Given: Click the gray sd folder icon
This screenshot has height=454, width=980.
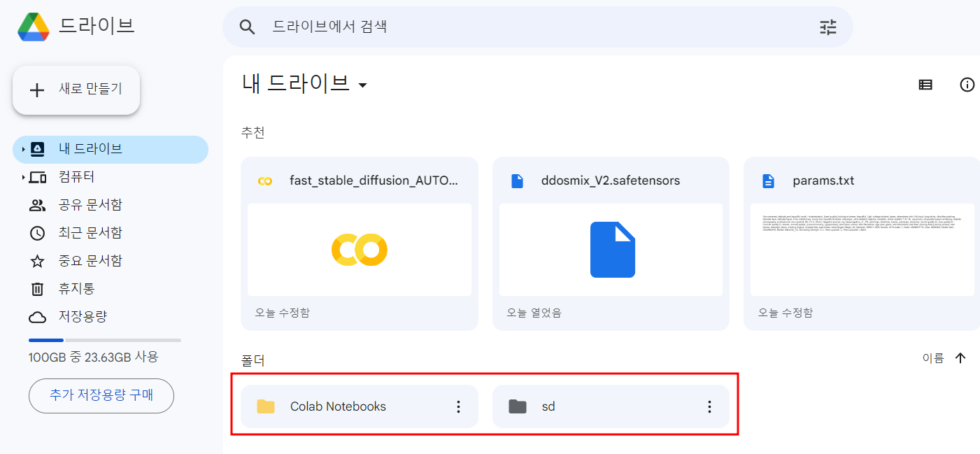Looking at the screenshot, I should tap(518, 406).
